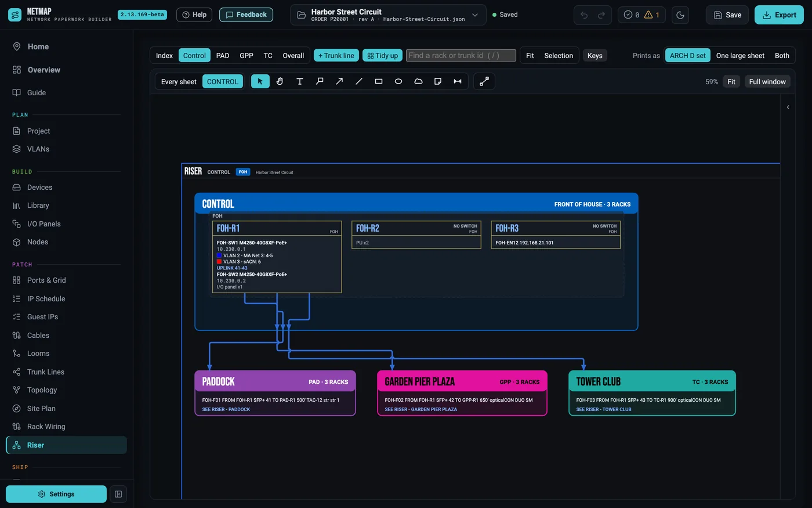Activate the hand pan tool

(280, 82)
